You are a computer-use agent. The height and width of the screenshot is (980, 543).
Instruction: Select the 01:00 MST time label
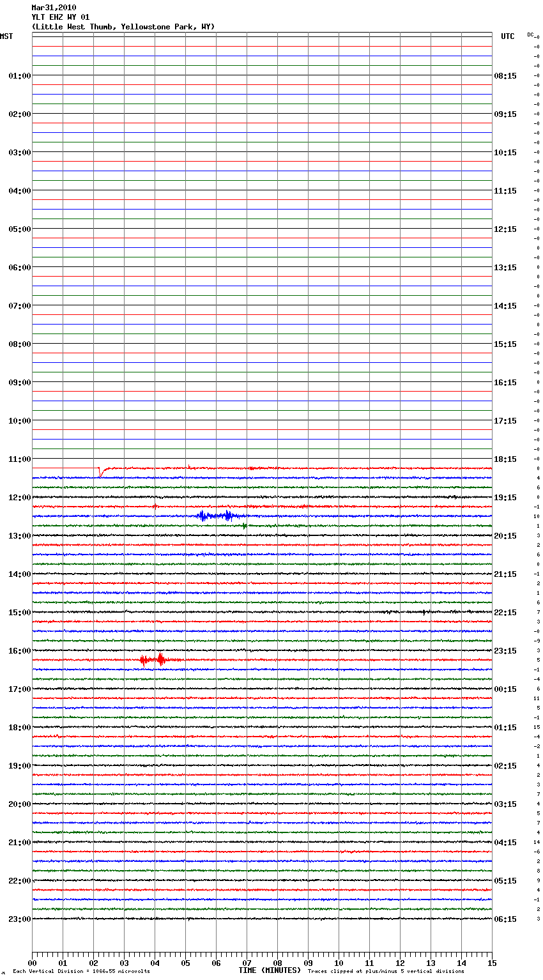(x=20, y=76)
